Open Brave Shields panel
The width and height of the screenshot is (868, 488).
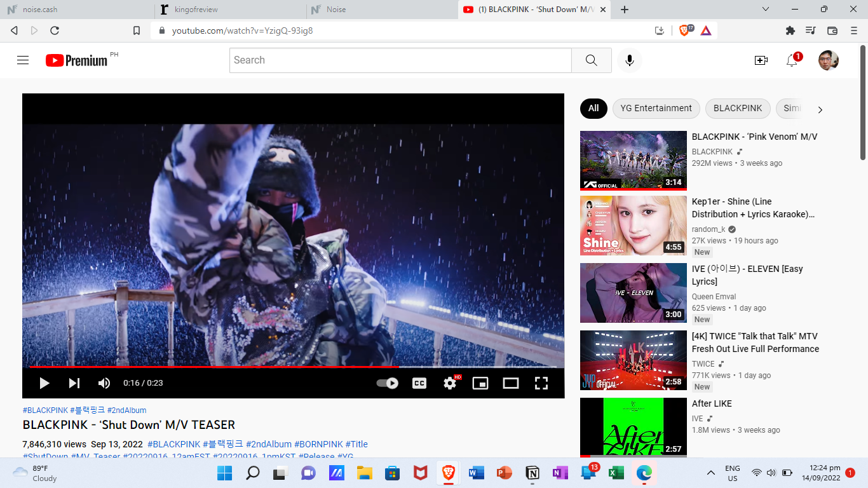[x=685, y=30]
